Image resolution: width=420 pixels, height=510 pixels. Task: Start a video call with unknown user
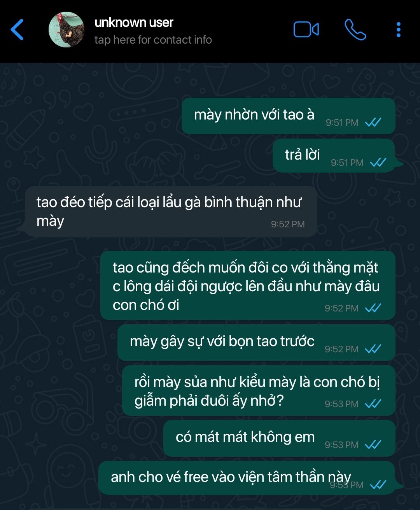(306, 30)
